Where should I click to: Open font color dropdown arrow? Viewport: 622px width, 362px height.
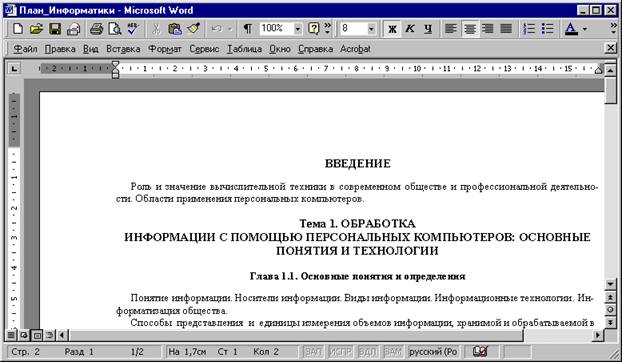click(x=585, y=29)
